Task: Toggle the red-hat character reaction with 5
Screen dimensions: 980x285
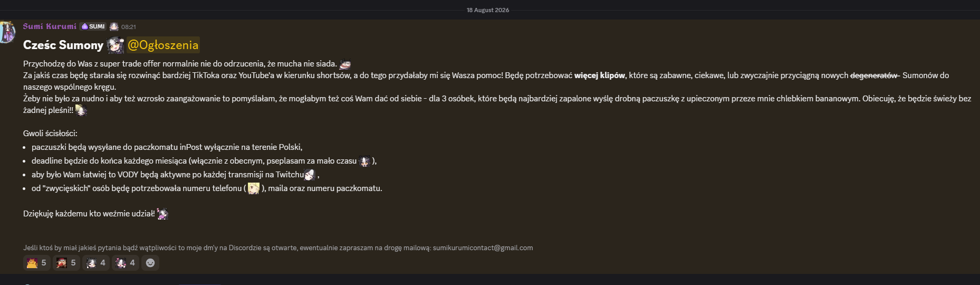Action: point(66,263)
